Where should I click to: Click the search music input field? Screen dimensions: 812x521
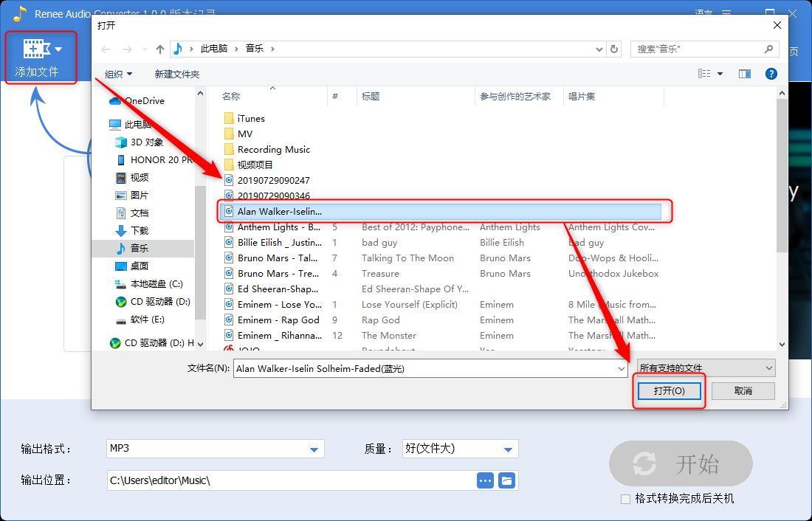tap(697, 49)
